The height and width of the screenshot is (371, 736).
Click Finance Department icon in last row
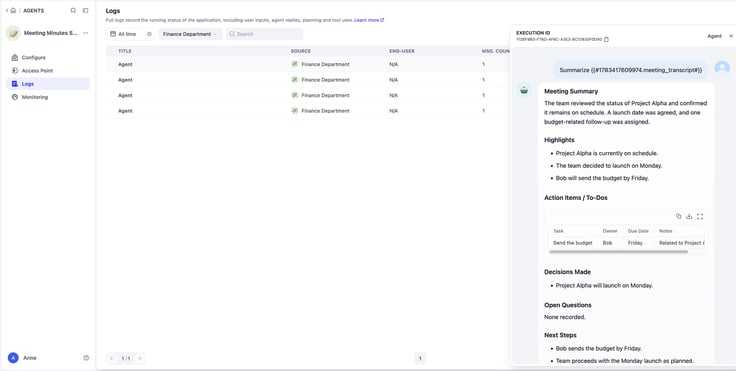pyautogui.click(x=295, y=110)
